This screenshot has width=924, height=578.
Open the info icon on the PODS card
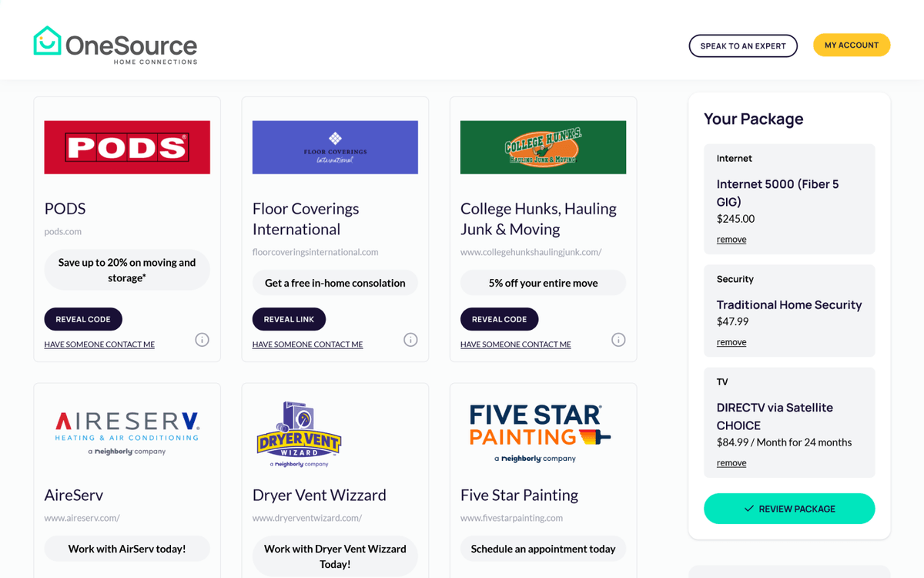tap(202, 339)
